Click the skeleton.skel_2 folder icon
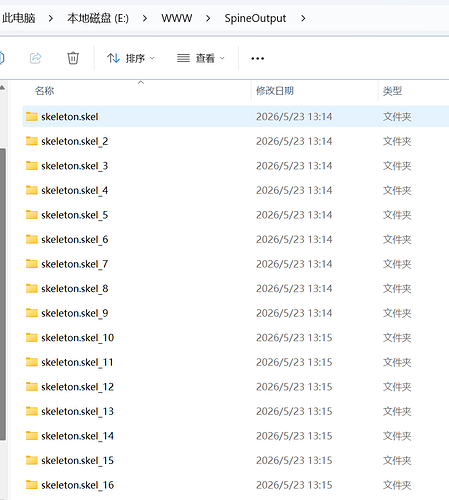This screenshot has height=500, width=449. (x=32, y=141)
